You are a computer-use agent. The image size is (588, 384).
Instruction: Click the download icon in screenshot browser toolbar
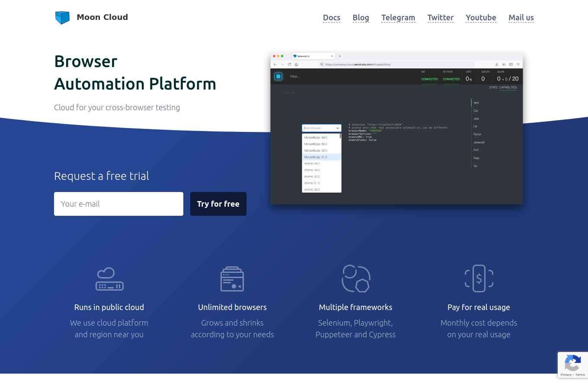click(x=497, y=64)
